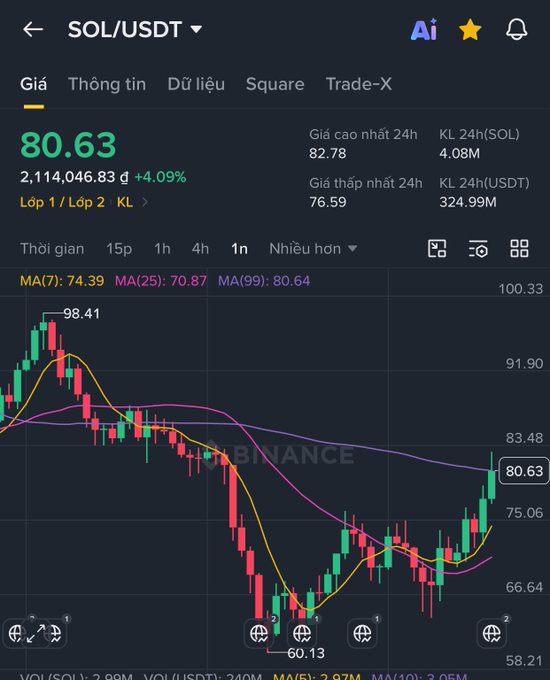Open news globe marker badge 2 at far right
This screenshot has width=550, height=680.
[492, 634]
